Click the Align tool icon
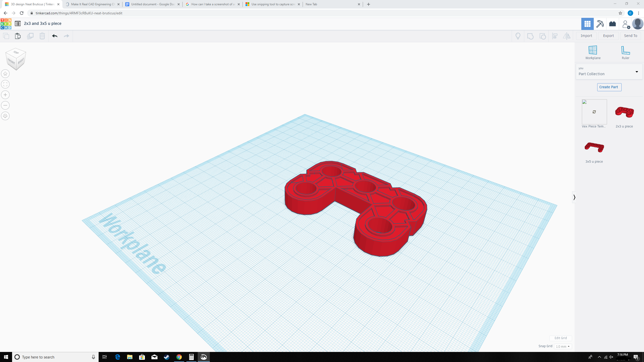 click(x=555, y=36)
